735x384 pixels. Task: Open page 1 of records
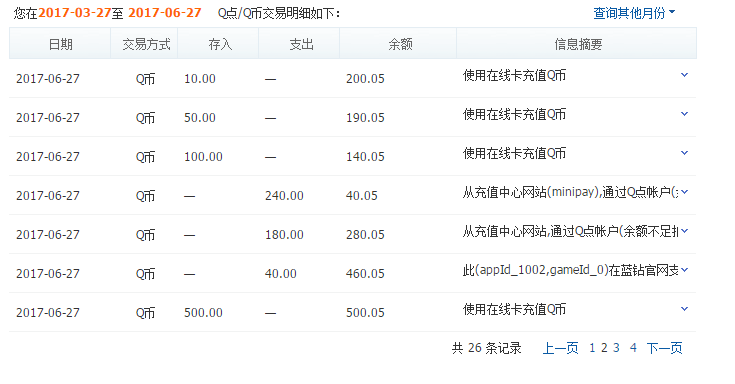click(x=592, y=348)
